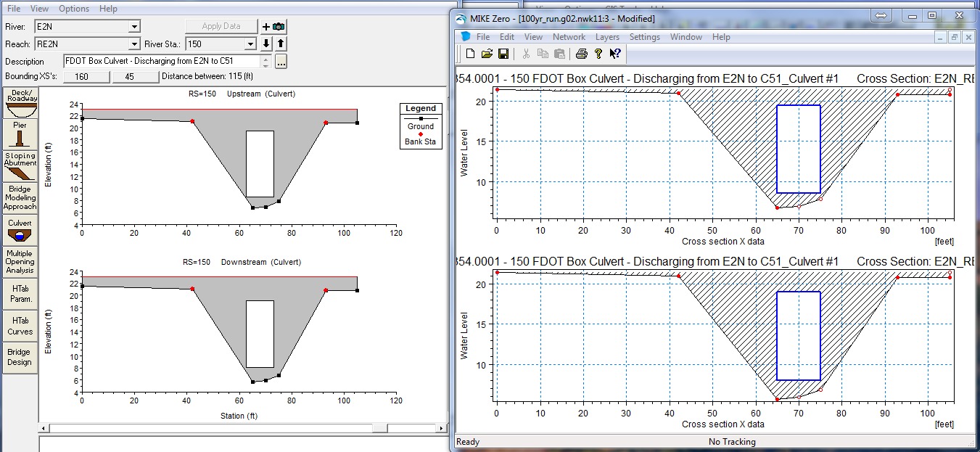Expand the River dropdown showing E2N
This screenshot has width=980, height=452.
click(134, 26)
